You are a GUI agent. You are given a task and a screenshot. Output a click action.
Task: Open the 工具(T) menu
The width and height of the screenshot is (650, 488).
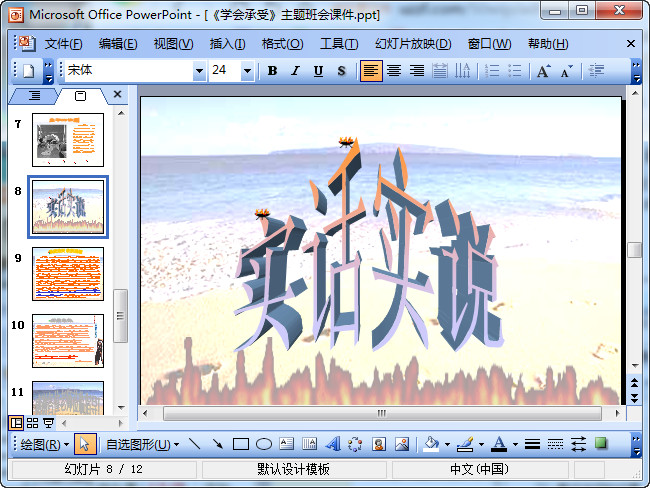tap(339, 44)
